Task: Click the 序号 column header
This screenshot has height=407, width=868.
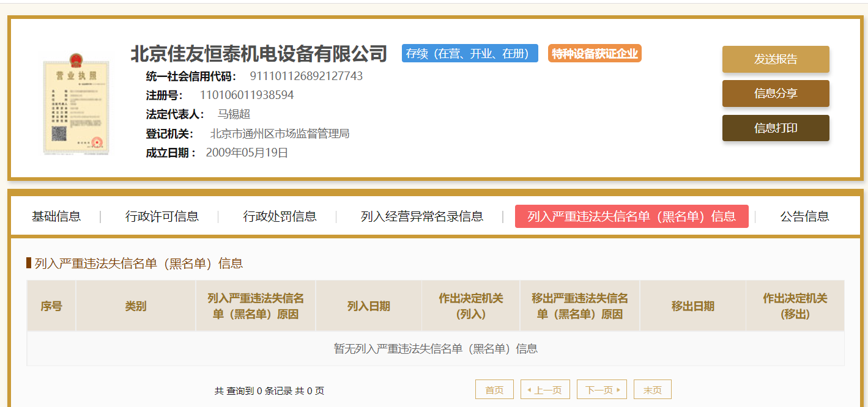Action: (x=51, y=306)
